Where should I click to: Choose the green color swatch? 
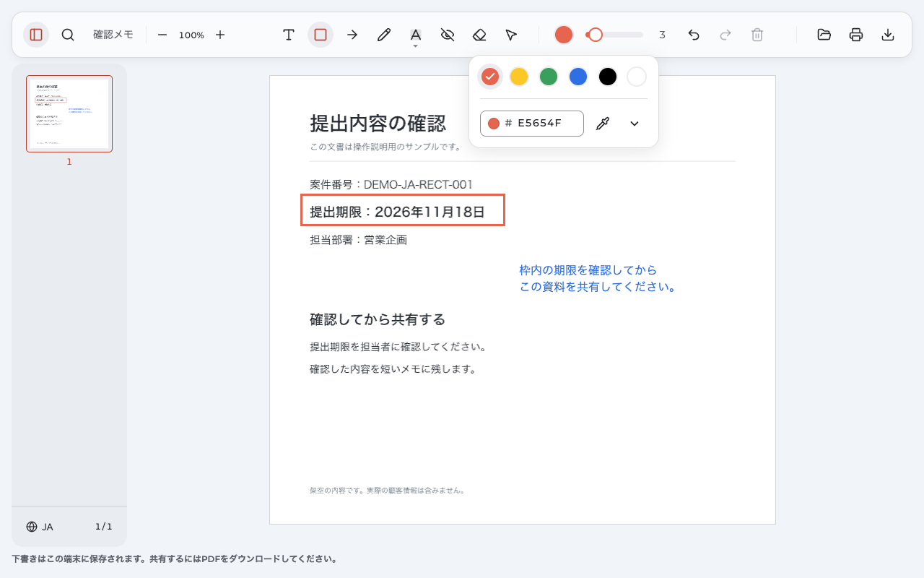[x=549, y=77]
